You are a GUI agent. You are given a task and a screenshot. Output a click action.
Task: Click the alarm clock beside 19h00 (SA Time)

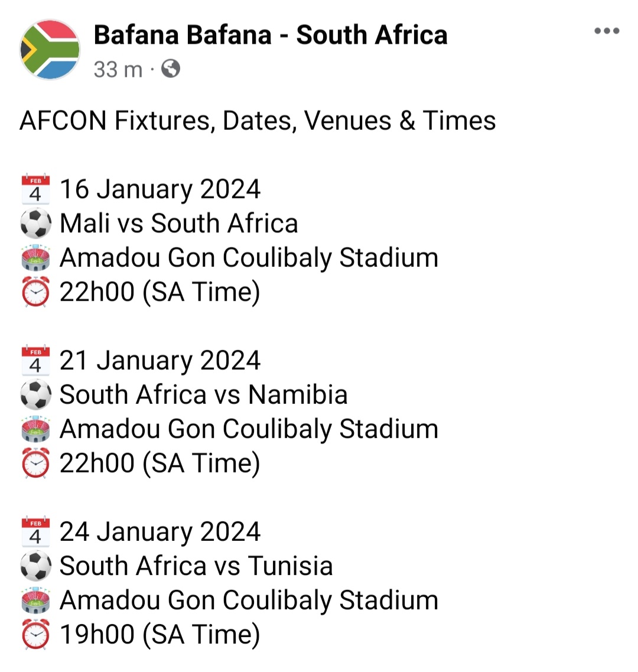pyautogui.click(x=35, y=634)
